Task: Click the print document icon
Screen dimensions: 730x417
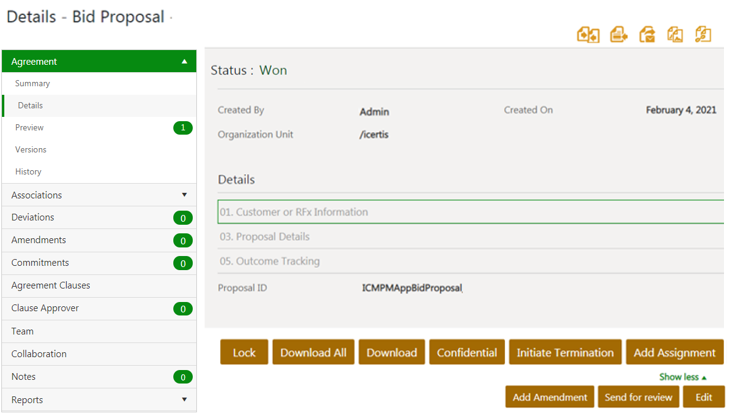Action: click(x=619, y=34)
